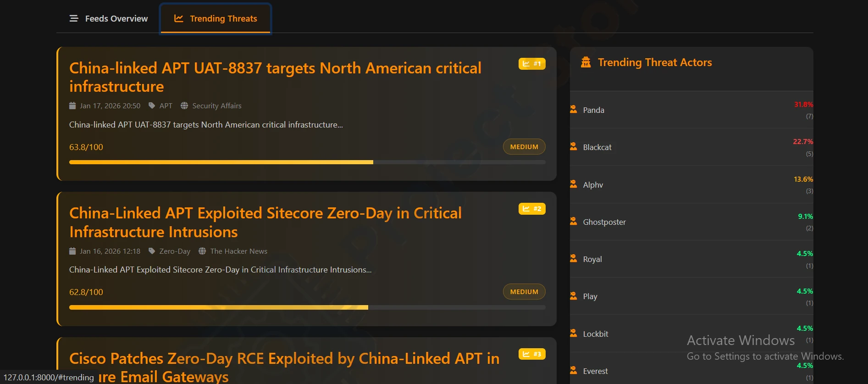Viewport: 868px width, 384px height.
Task: Click the actor icon next to Everest
Action: pos(573,370)
